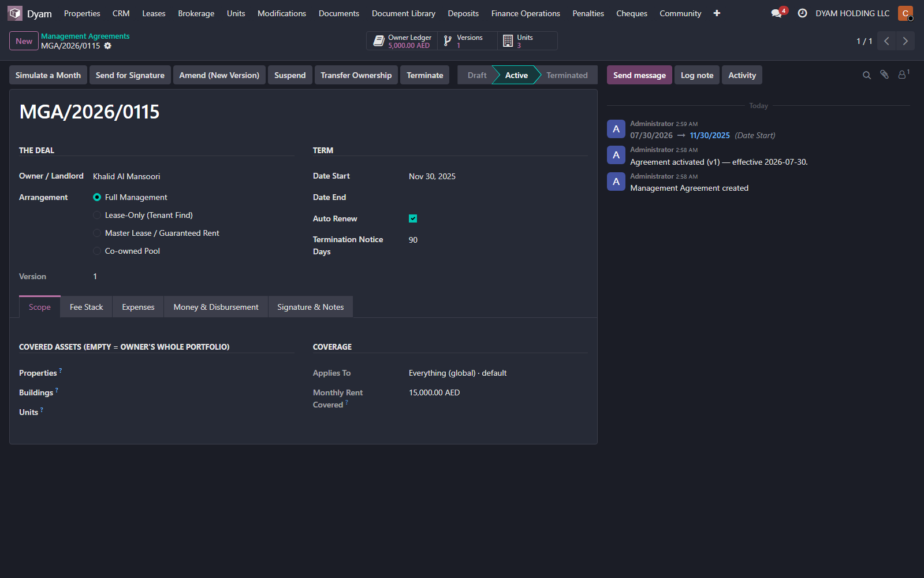The height and width of the screenshot is (578, 924).
Task: Open the Owner Ledger stat button
Action: pyautogui.click(x=402, y=41)
